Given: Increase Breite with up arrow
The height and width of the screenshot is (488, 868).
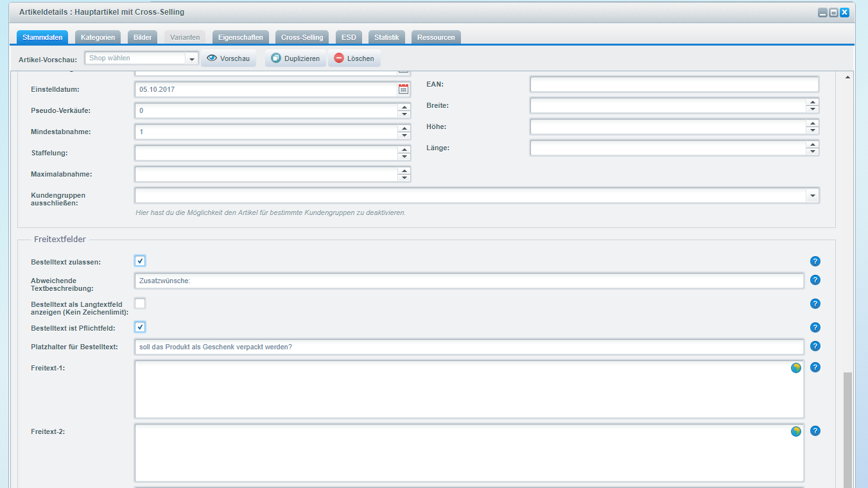Looking at the screenshot, I should tap(813, 102).
